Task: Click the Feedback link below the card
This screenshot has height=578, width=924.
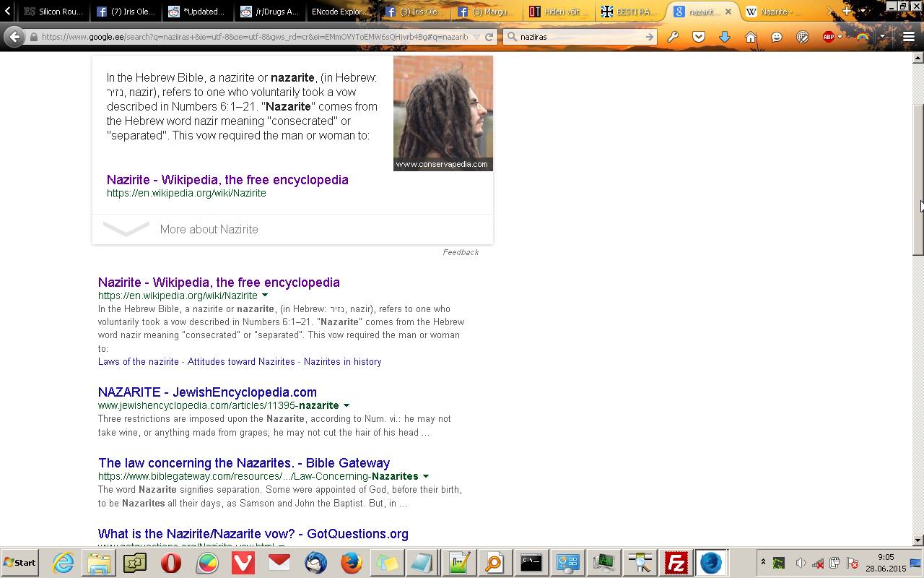Action: [x=461, y=252]
